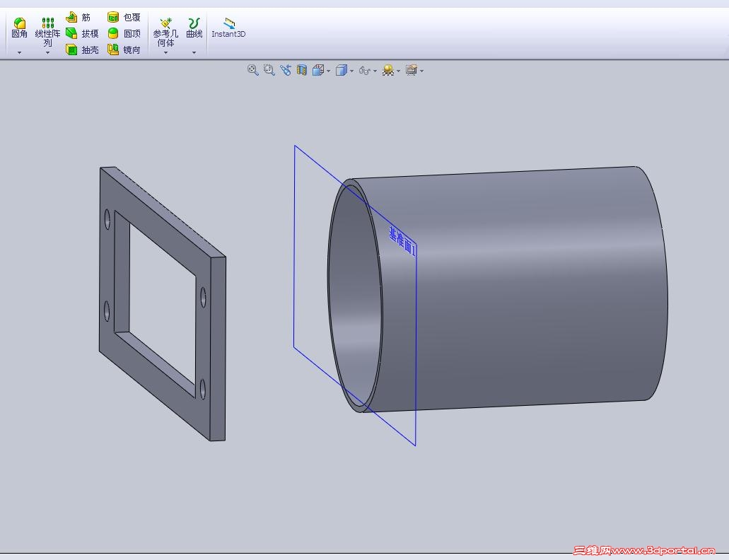Click the Rib (筋) tool
Screen dimensions: 729x560
click(78, 17)
